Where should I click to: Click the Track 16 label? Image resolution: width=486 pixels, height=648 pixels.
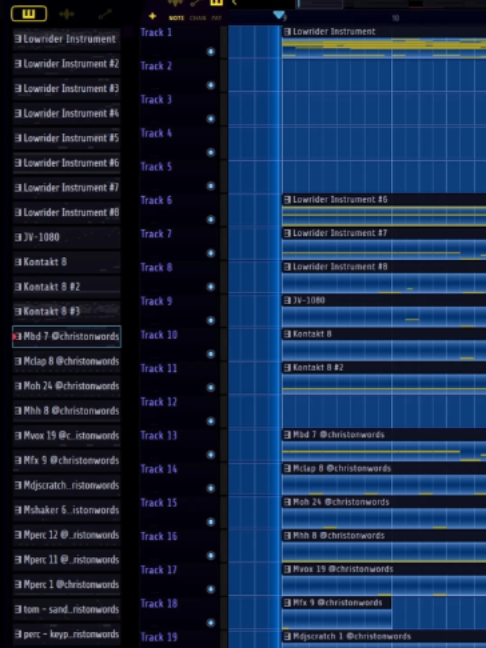pyautogui.click(x=159, y=536)
